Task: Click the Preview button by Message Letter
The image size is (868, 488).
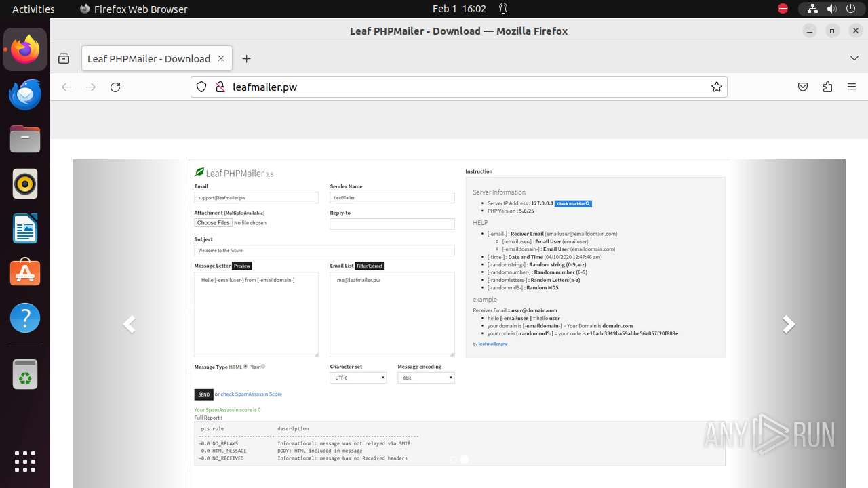Action: [242, 266]
